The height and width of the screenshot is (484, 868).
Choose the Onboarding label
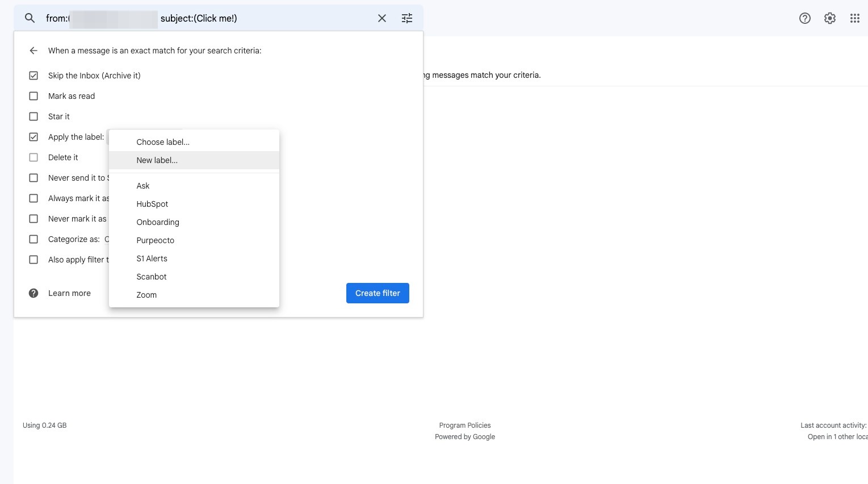(158, 222)
